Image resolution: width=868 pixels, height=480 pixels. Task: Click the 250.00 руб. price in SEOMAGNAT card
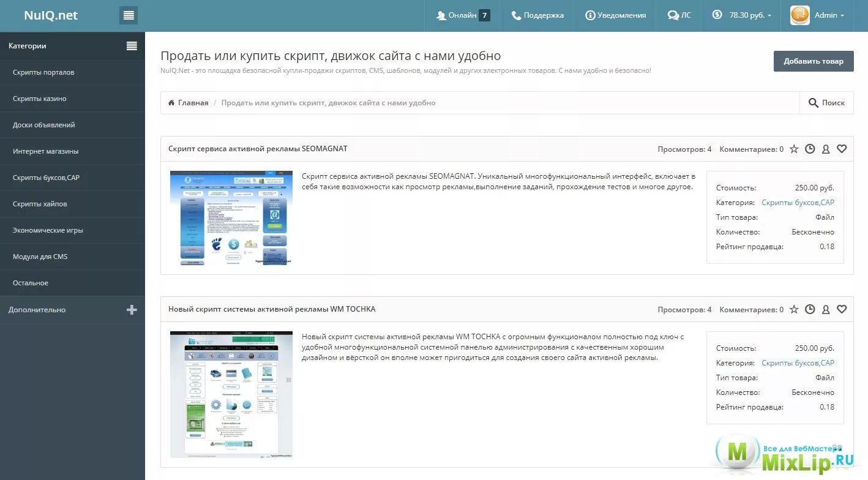(x=814, y=188)
